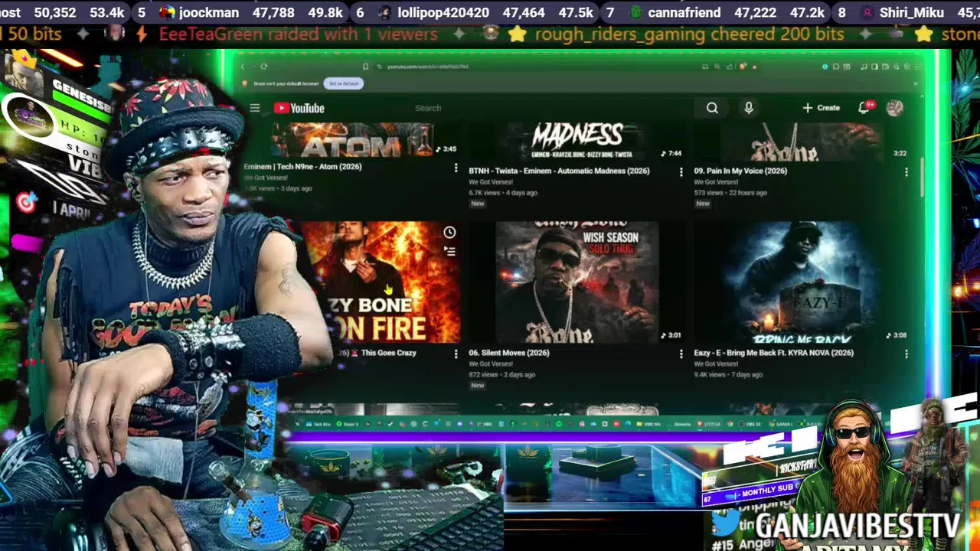The width and height of the screenshot is (980, 551).
Task: Open three-dot menu for This Goes Crazy video
Action: coord(456,354)
